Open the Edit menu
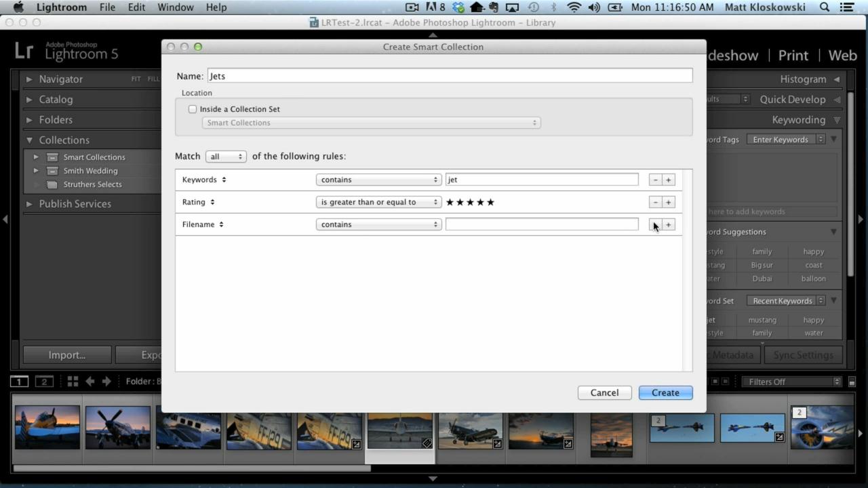The height and width of the screenshot is (488, 868). (136, 7)
